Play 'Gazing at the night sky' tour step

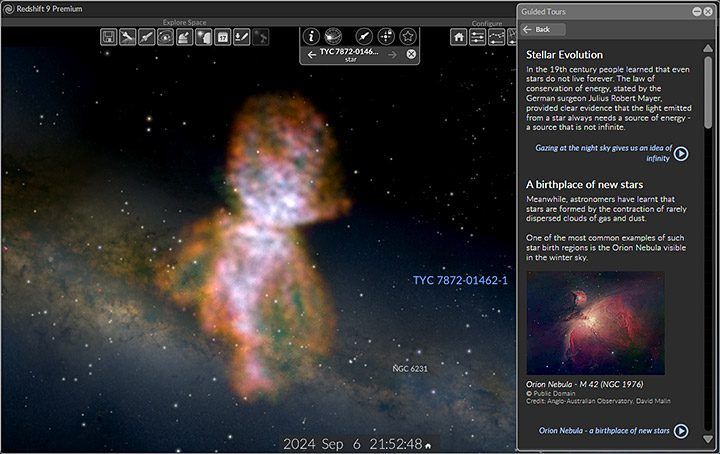681,153
